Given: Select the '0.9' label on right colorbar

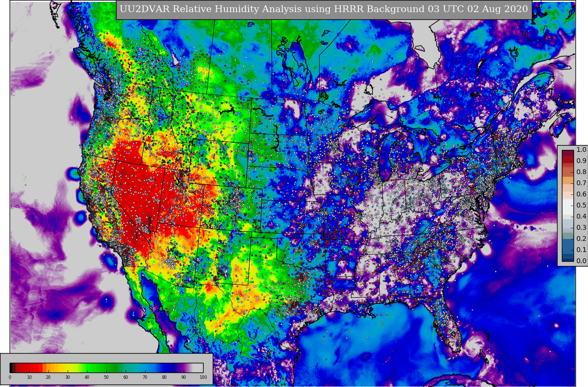Looking at the screenshot, I should [581, 161].
